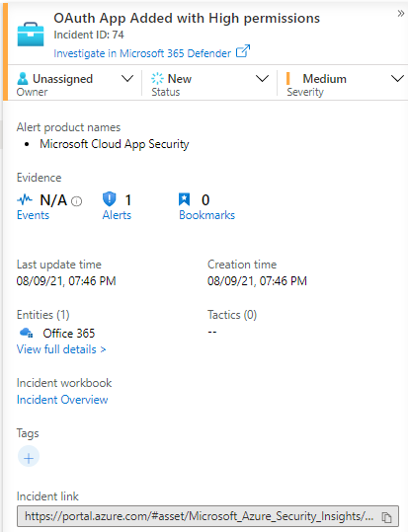Click the Alerts shield icon

click(109, 198)
